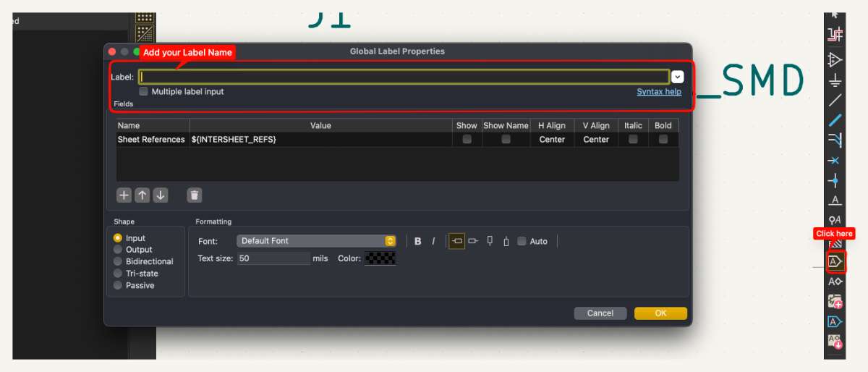Enable Multiple label input checkbox

pyautogui.click(x=143, y=92)
